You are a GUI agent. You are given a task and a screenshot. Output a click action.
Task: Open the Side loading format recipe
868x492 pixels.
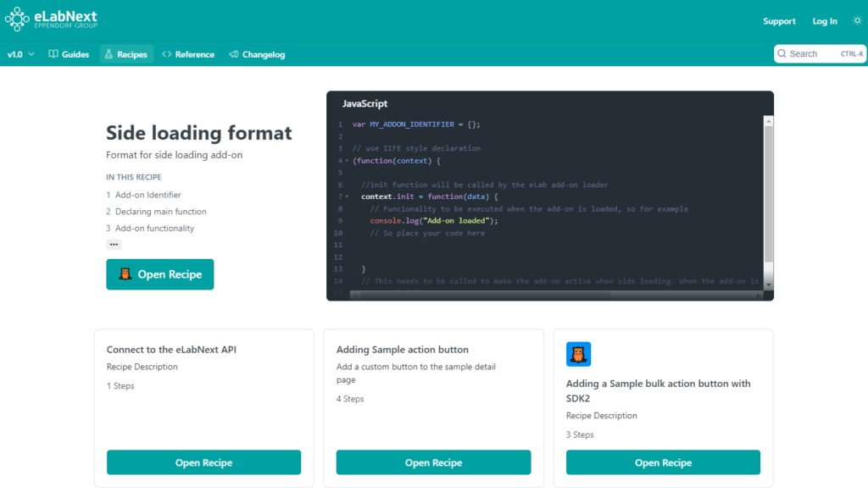[160, 274]
